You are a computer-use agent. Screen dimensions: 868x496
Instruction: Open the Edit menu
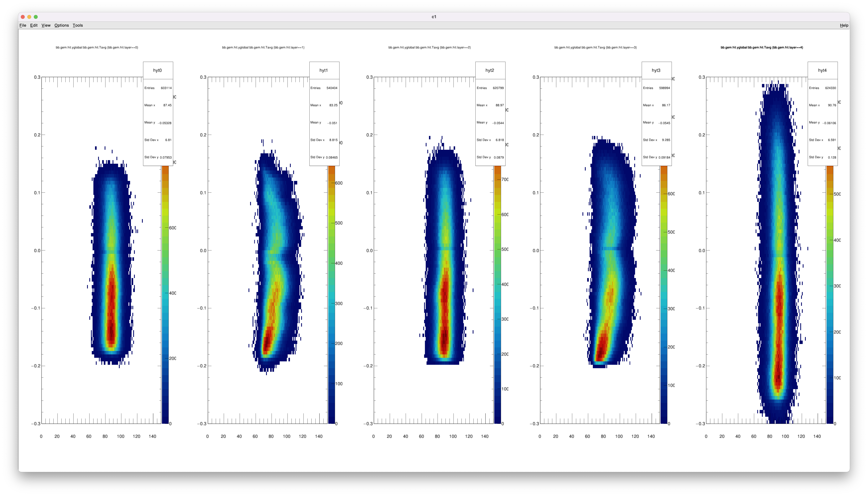pyautogui.click(x=34, y=25)
